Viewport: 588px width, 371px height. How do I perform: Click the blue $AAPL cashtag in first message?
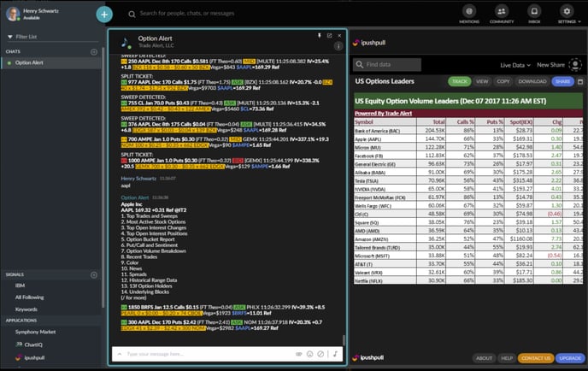[244, 68]
